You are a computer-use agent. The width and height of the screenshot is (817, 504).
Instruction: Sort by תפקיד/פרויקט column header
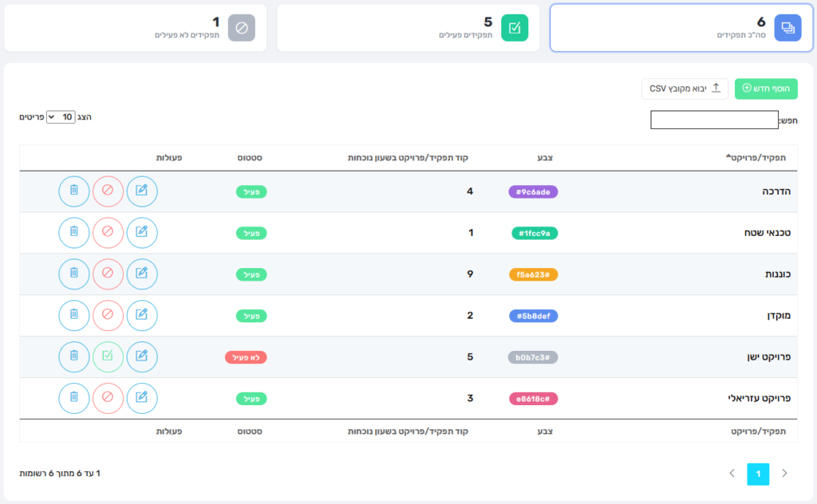756,157
